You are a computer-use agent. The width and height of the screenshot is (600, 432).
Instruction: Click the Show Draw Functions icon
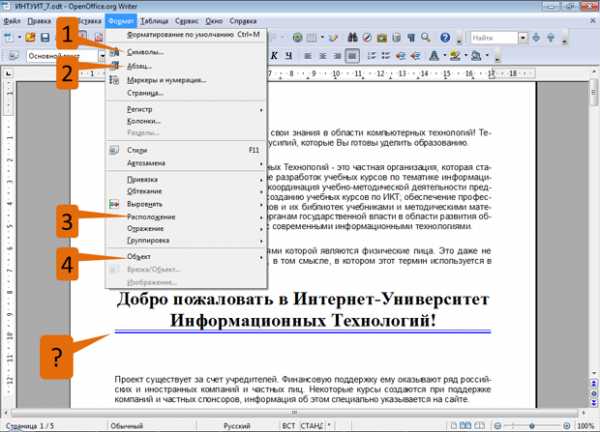point(333,37)
